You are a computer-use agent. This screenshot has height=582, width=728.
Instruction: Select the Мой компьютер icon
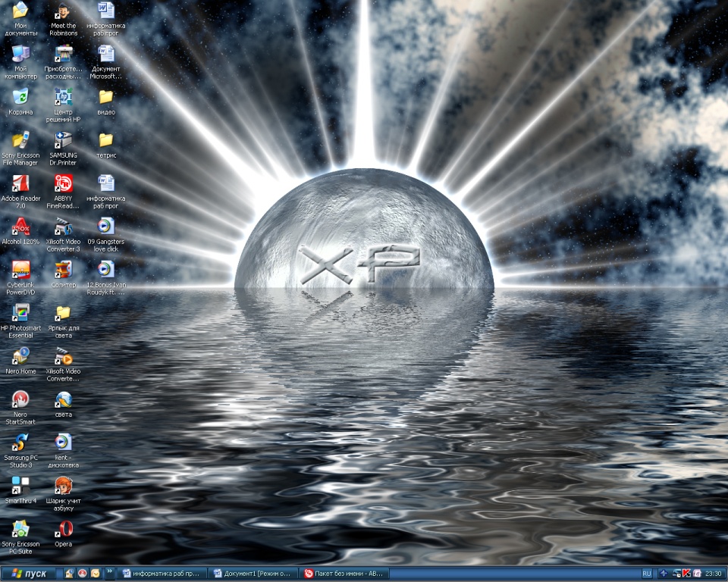click(x=20, y=63)
